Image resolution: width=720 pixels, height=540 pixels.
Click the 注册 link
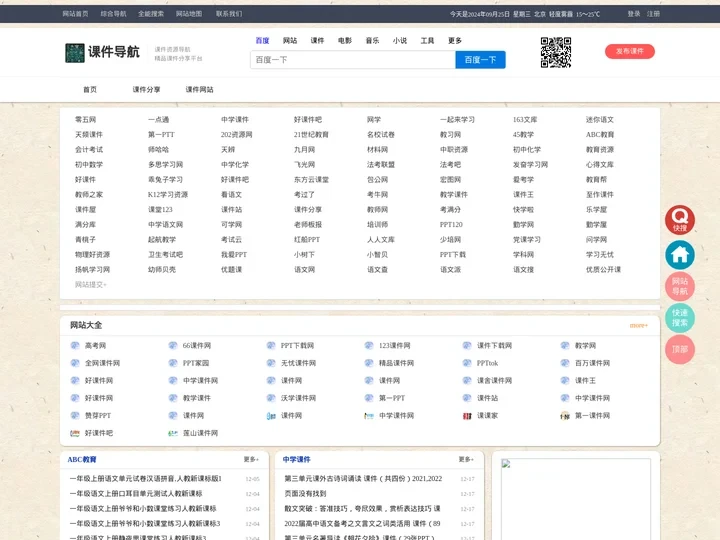(653, 14)
